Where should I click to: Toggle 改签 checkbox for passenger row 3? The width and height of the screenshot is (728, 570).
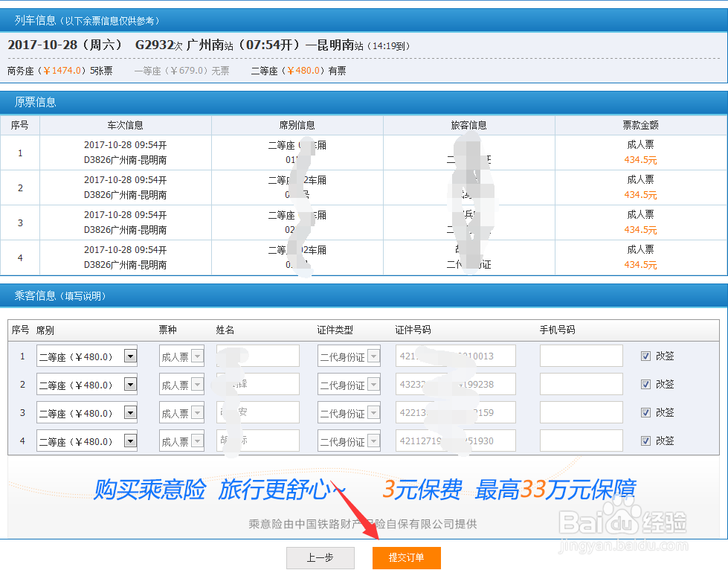(645, 412)
